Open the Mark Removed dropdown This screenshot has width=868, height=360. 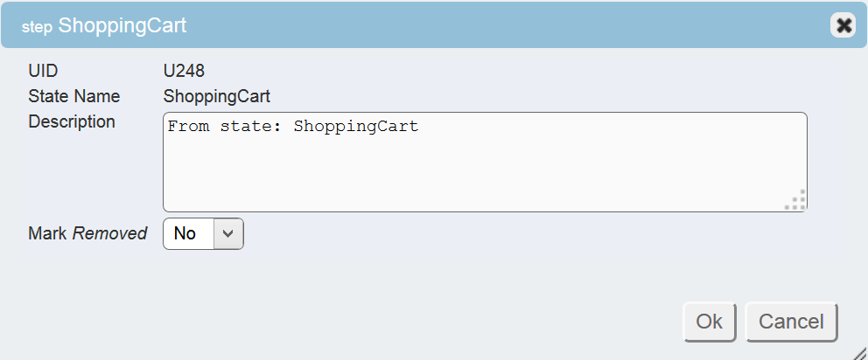coord(202,233)
